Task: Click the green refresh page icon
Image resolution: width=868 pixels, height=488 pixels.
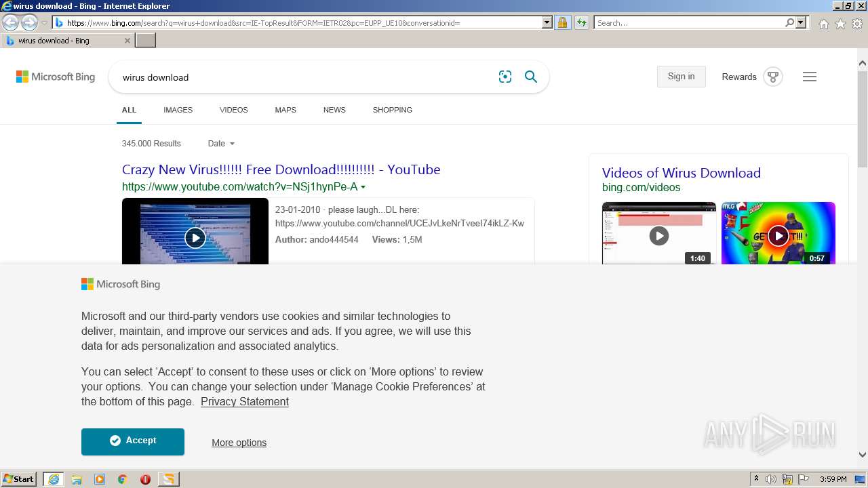Action: point(582,23)
